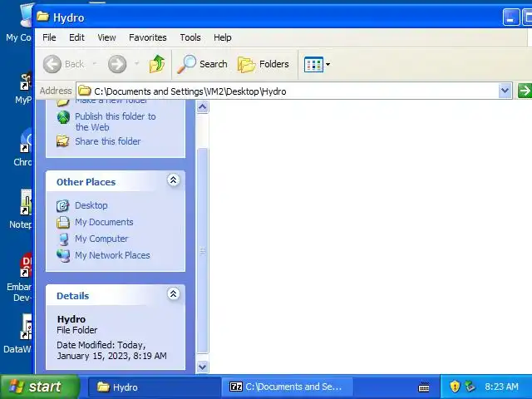The width and height of the screenshot is (532, 399).
Task: Click the green Go arrow button
Action: coord(525,91)
